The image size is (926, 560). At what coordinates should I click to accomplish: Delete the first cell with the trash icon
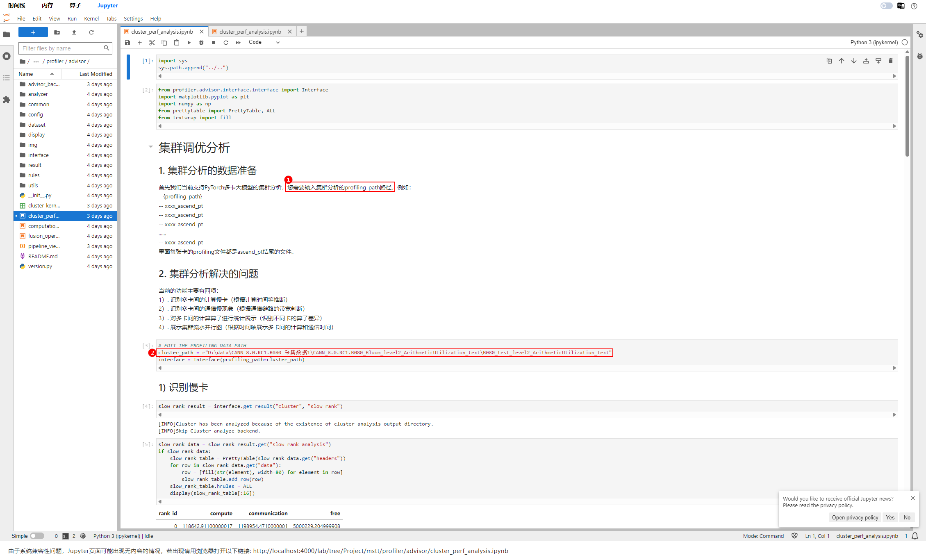pos(891,61)
